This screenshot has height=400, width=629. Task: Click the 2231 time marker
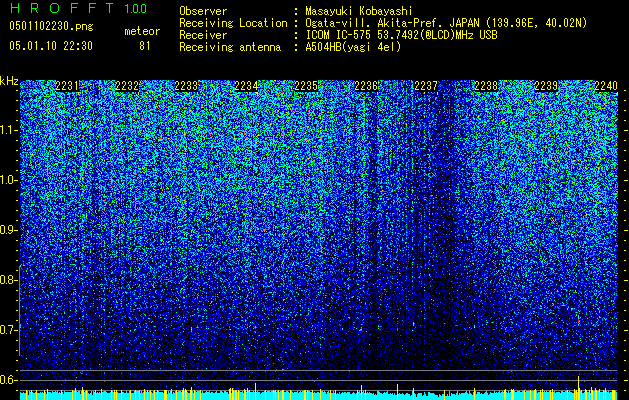pos(67,86)
